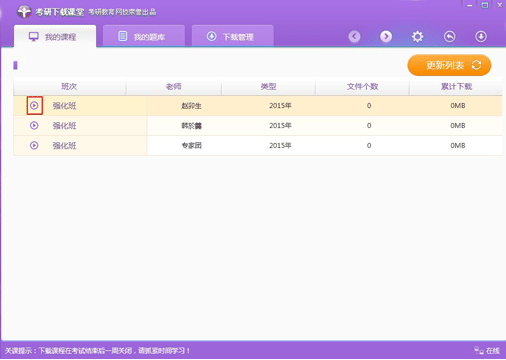Close the 考研下载课堂 window

point(500,5)
